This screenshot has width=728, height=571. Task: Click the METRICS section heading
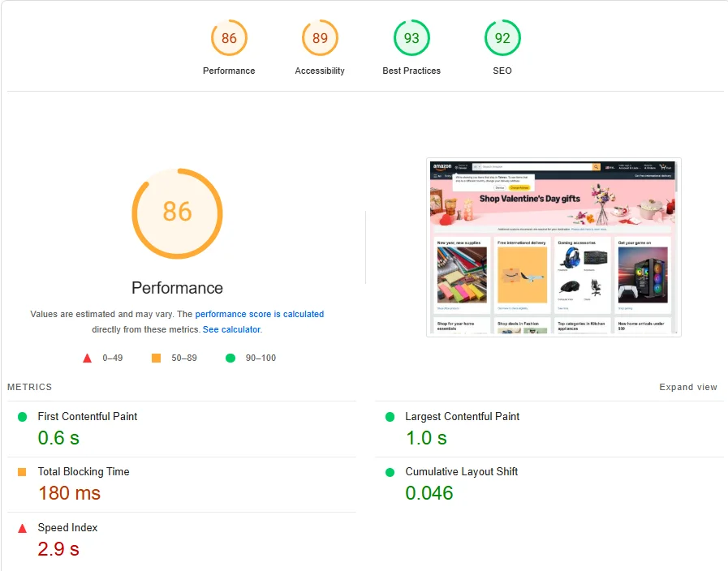[x=30, y=387]
